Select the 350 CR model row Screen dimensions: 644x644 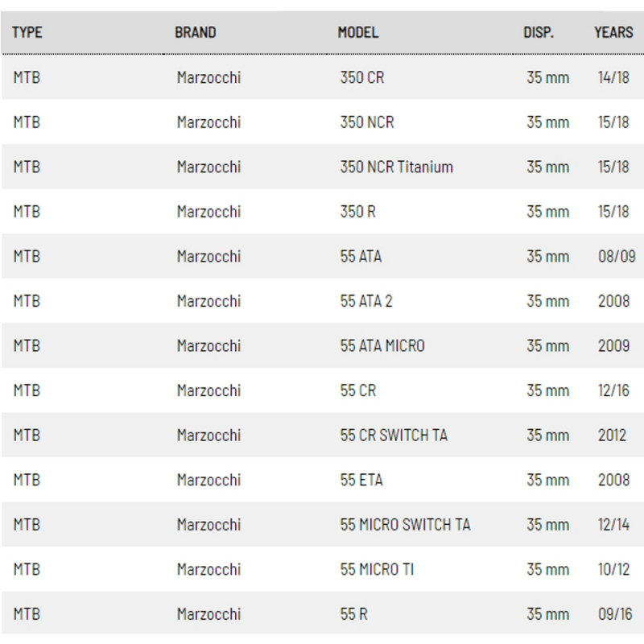[x=362, y=78]
